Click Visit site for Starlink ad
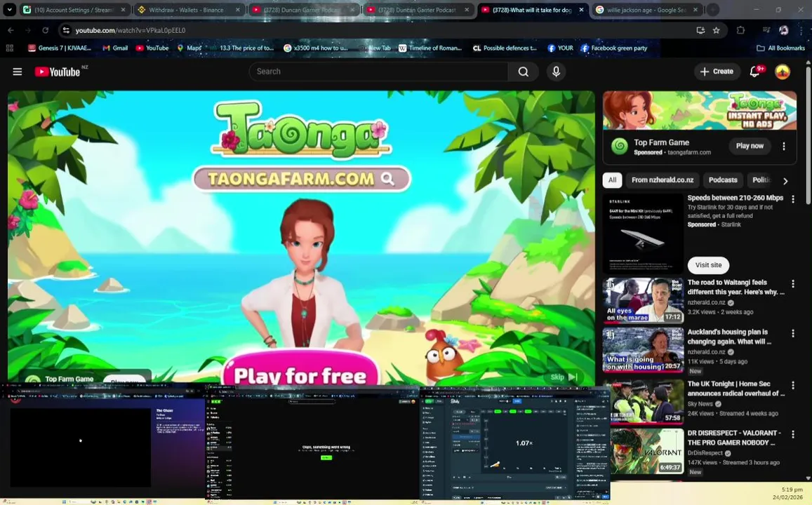 (x=708, y=265)
